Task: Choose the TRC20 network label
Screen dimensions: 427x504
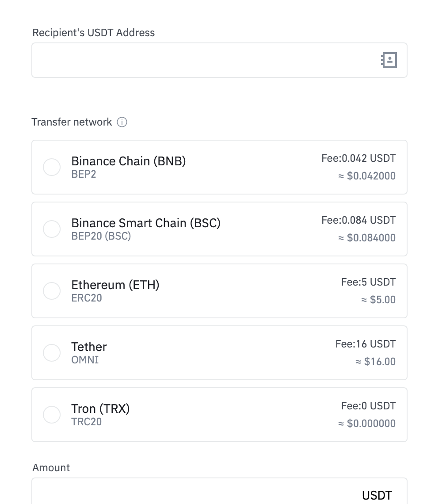Action: coord(87,422)
